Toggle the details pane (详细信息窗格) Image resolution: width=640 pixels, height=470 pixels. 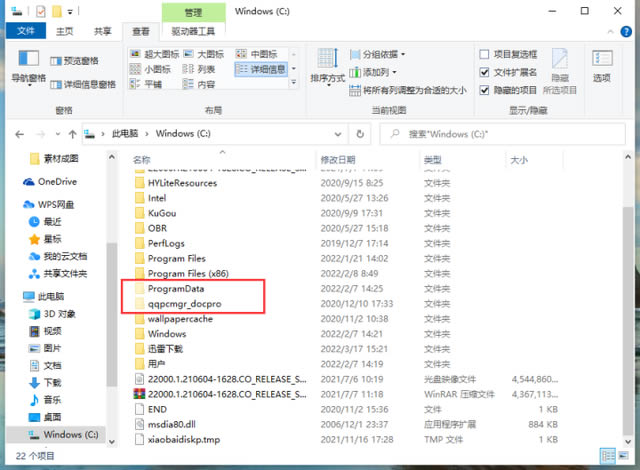click(83, 85)
